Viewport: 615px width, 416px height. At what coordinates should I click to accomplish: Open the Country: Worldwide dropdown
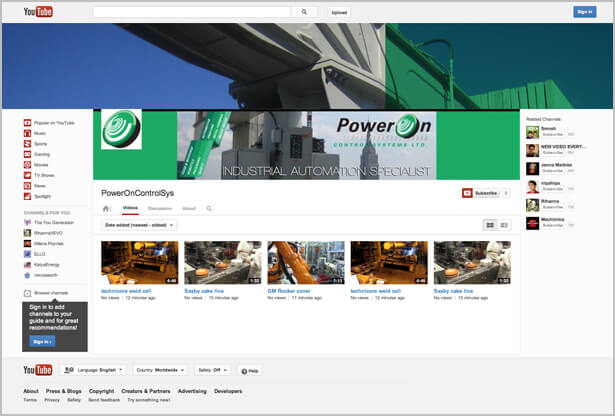click(x=160, y=370)
